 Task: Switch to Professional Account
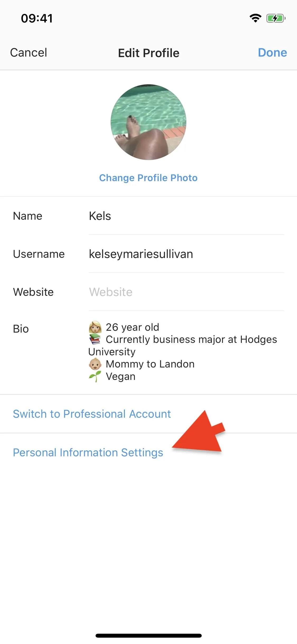coord(92,414)
